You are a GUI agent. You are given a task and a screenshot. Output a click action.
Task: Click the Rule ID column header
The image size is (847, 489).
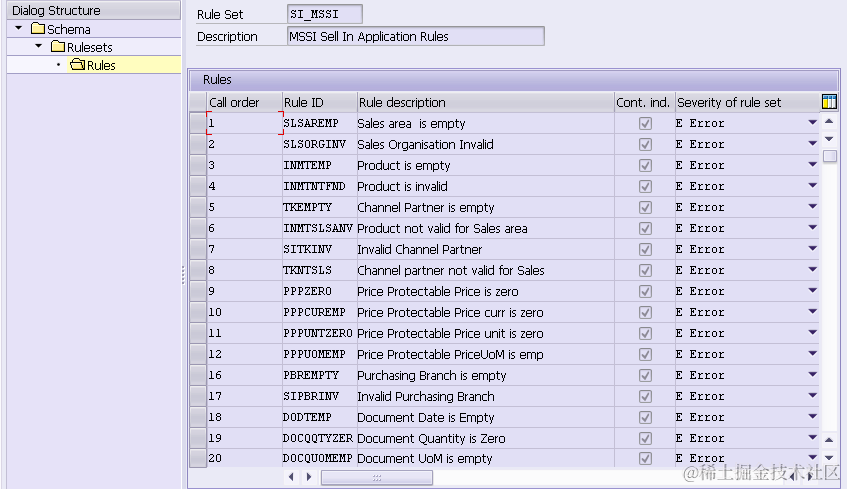(x=319, y=102)
